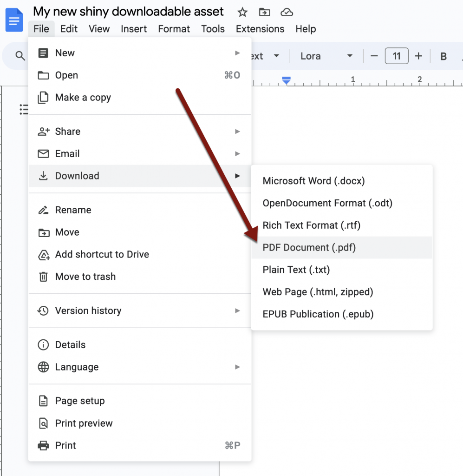Download as OpenDocument Format (.odt)
463x476 pixels.
coord(342,203)
